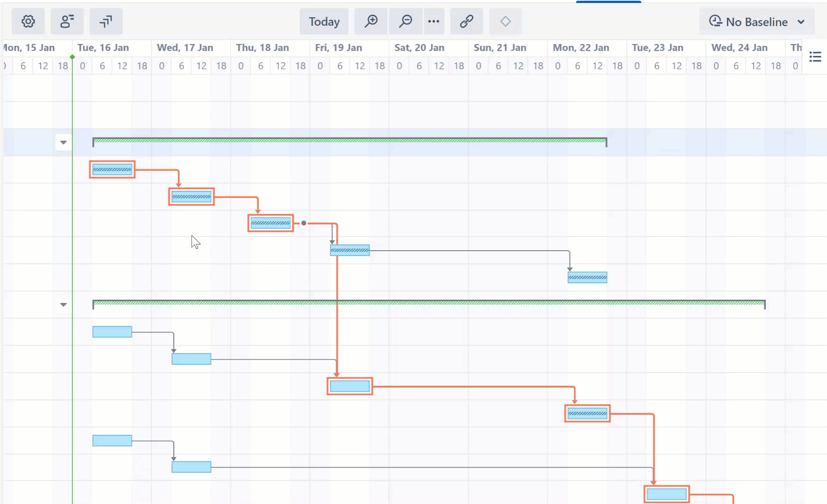The height and width of the screenshot is (504, 827).
Task: Select the orange-highlighted task bar on Friday
Action: pos(349,386)
